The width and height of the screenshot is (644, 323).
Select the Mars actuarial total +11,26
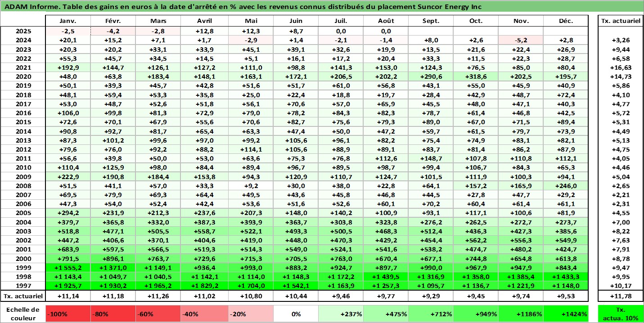click(x=158, y=296)
